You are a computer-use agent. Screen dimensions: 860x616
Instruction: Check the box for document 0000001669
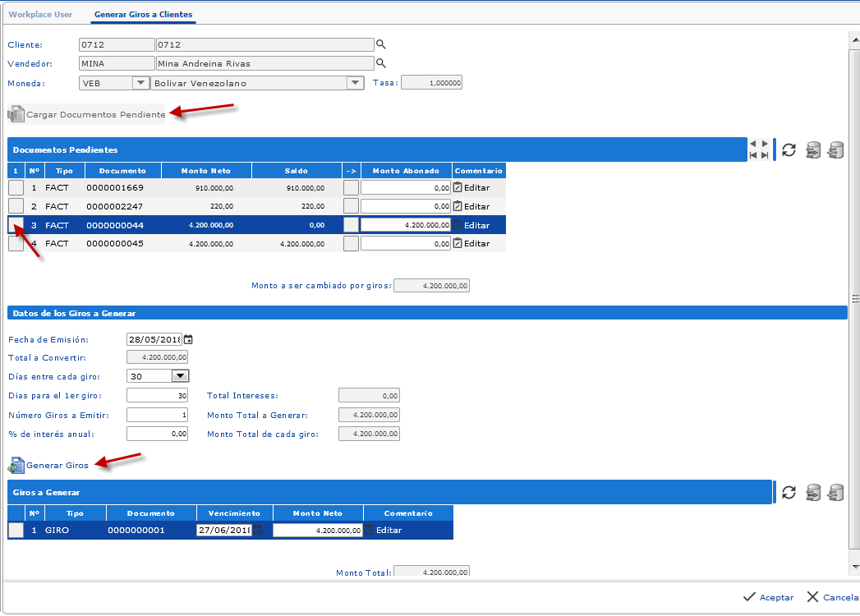click(x=16, y=187)
